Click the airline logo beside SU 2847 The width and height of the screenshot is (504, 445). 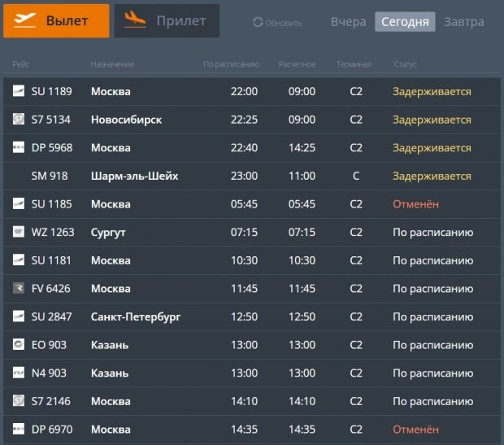pos(19,316)
